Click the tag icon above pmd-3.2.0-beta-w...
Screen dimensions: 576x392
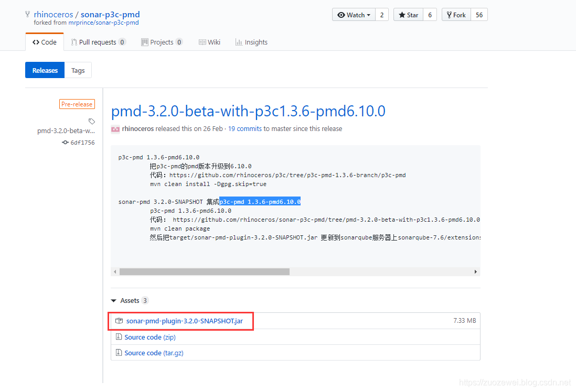tap(91, 121)
